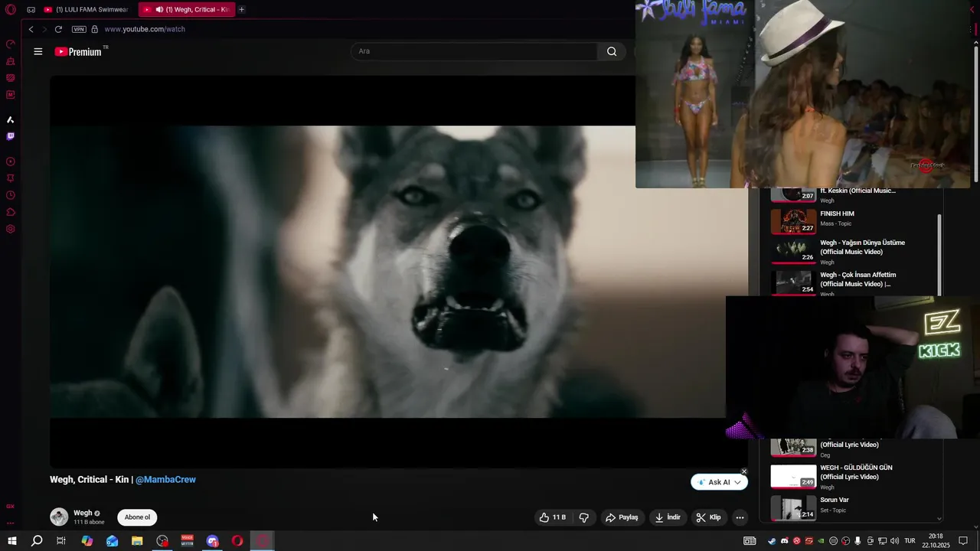Create a clip with Klip button
This screenshot has height=551, width=980.
(x=708, y=517)
